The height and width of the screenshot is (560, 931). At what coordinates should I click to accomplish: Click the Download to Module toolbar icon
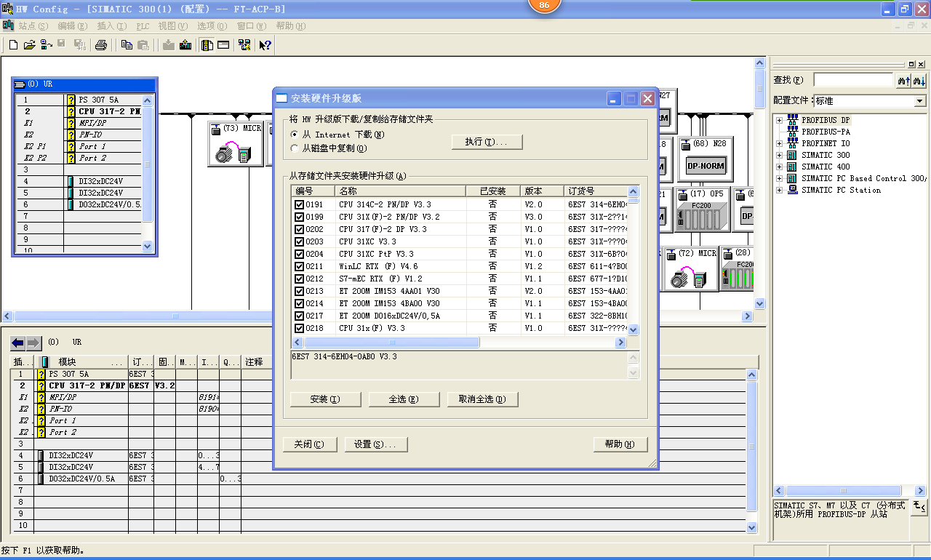click(169, 45)
